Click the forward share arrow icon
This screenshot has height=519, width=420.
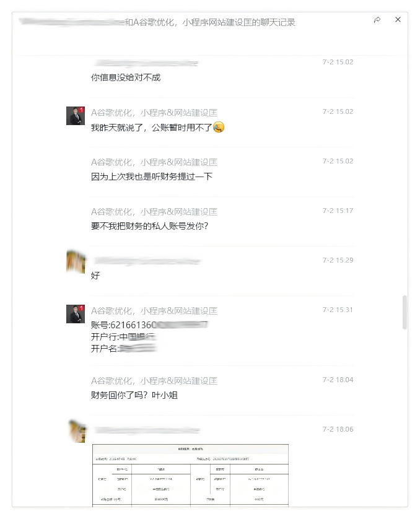tap(377, 20)
